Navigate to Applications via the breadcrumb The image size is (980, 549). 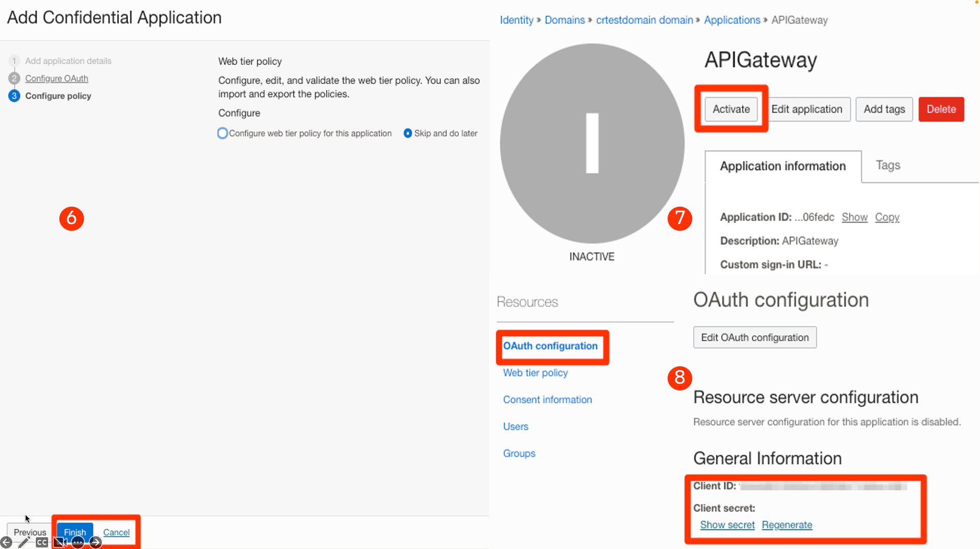click(732, 20)
